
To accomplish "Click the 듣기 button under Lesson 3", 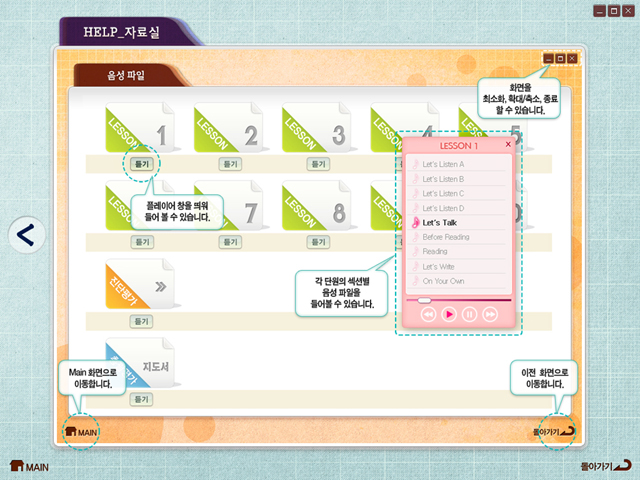I will point(318,162).
